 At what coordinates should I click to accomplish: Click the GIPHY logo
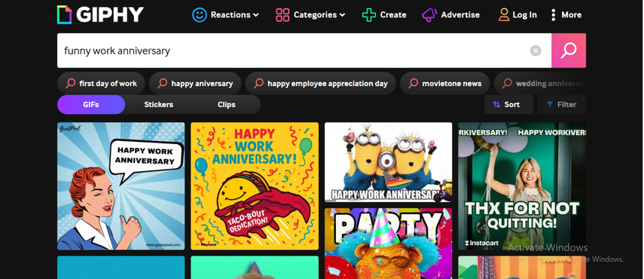click(100, 15)
